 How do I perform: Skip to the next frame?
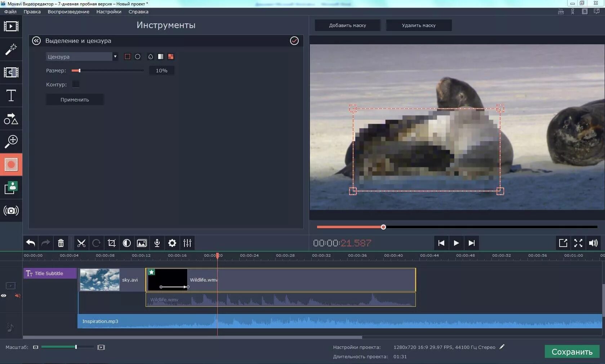point(471,243)
